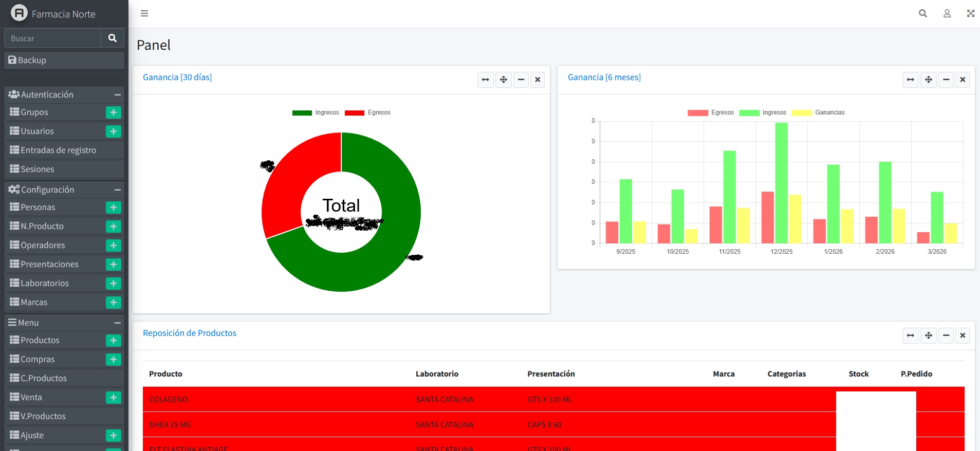Click the plus icon beside Venta
The width and height of the screenshot is (980, 451).
coord(113,398)
